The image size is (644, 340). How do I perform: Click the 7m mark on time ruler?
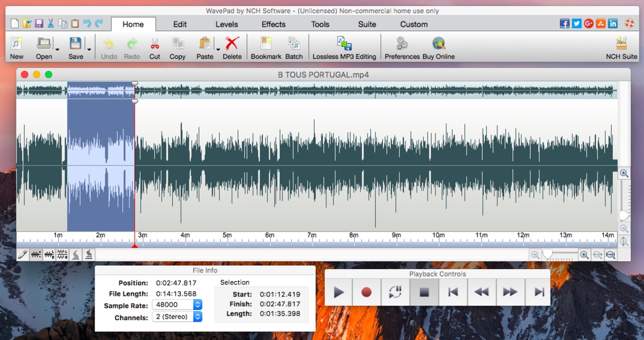[312, 235]
